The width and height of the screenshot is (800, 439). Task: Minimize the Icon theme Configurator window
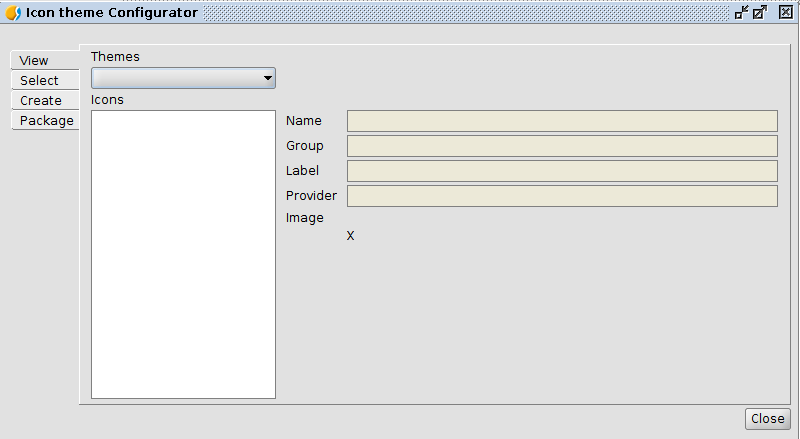(x=742, y=13)
